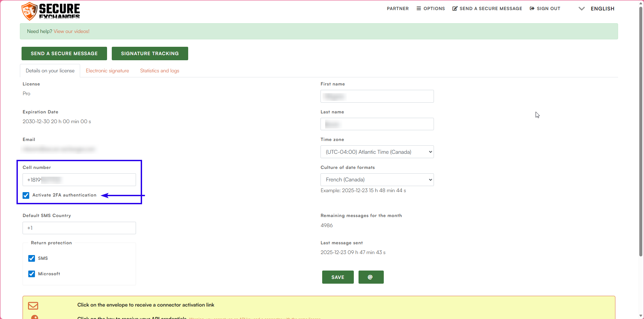Open Signature Tracking
644x319 pixels.
[x=150, y=54]
